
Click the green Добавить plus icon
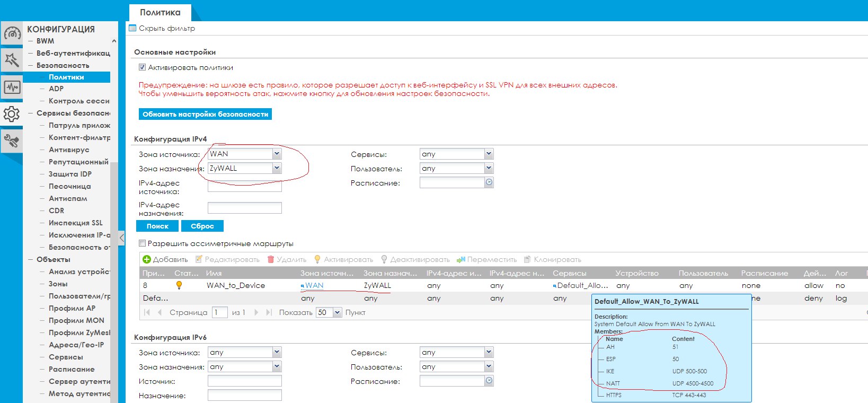147,259
